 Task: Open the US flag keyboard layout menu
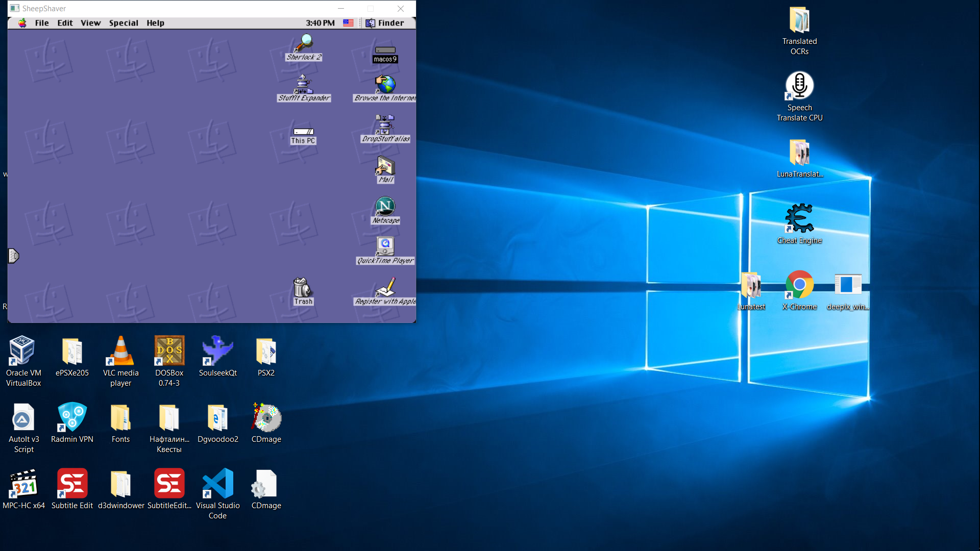[348, 23]
